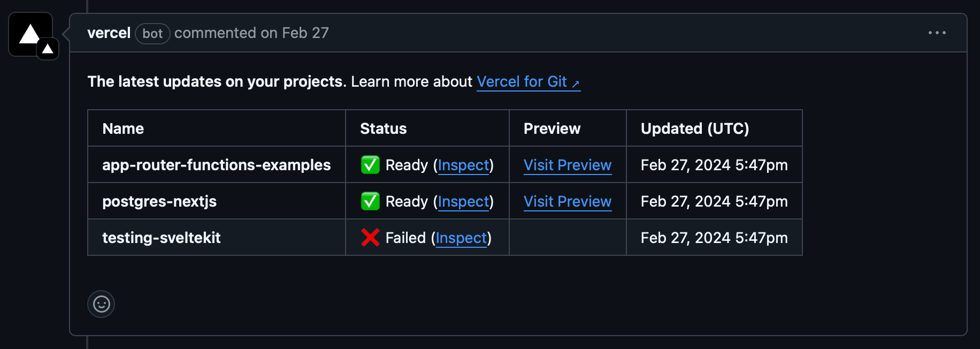The width and height of the screenshot is (980, 349).
Task: Click the Name column header
Action: [x=123, y=128]
